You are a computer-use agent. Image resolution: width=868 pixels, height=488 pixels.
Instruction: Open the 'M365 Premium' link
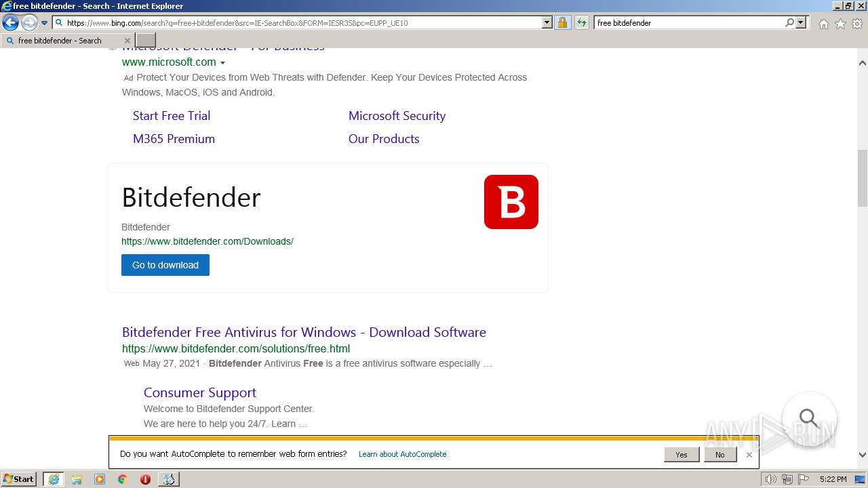174,139
